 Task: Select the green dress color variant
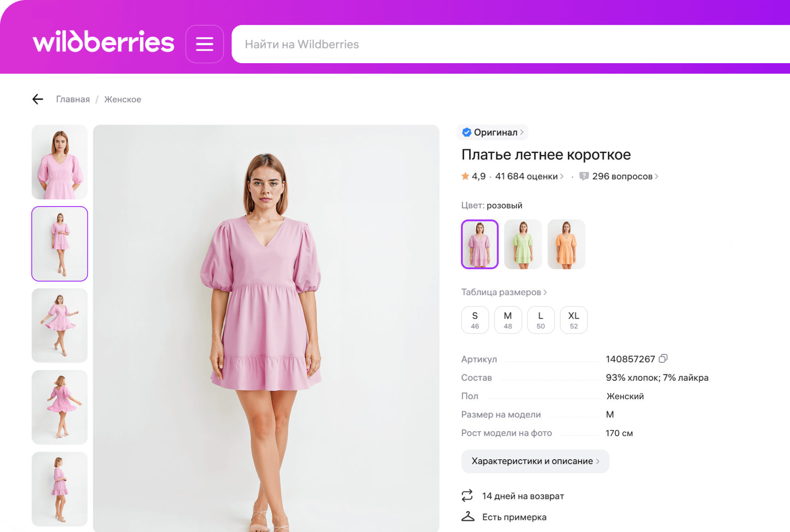coord(523,244)
